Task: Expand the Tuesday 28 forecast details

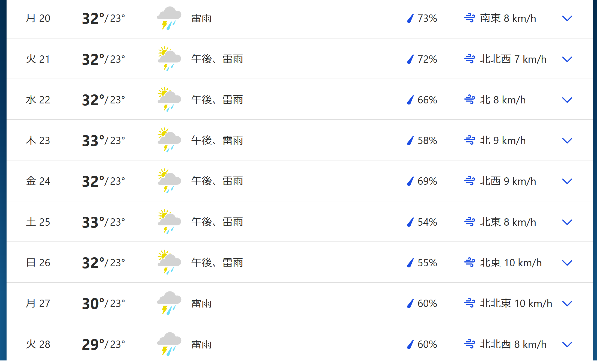Action: (x=567, y=345)
